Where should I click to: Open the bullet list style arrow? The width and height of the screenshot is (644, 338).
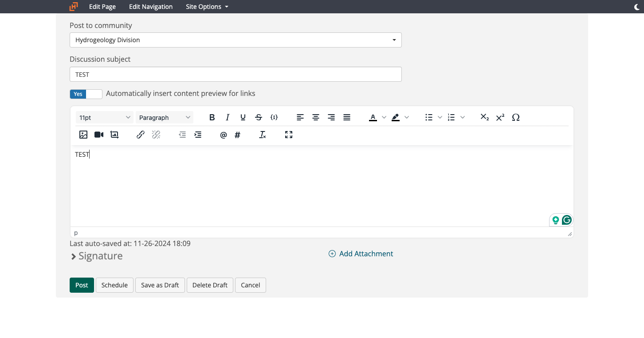coord(440,117)
